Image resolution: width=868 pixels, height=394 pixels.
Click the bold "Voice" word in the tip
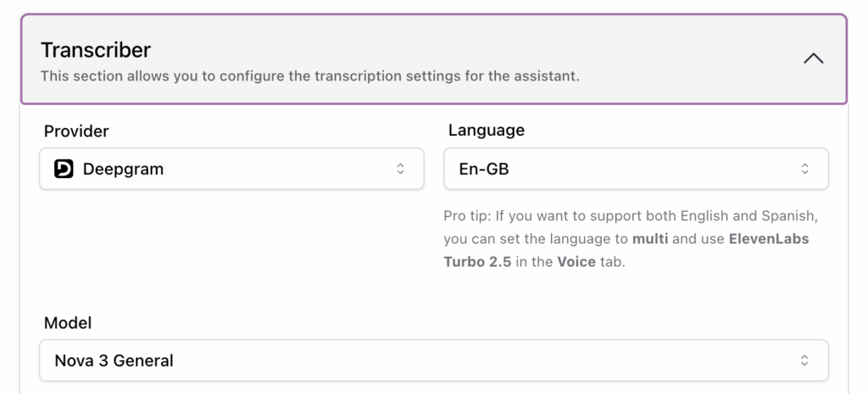point(576,262)
